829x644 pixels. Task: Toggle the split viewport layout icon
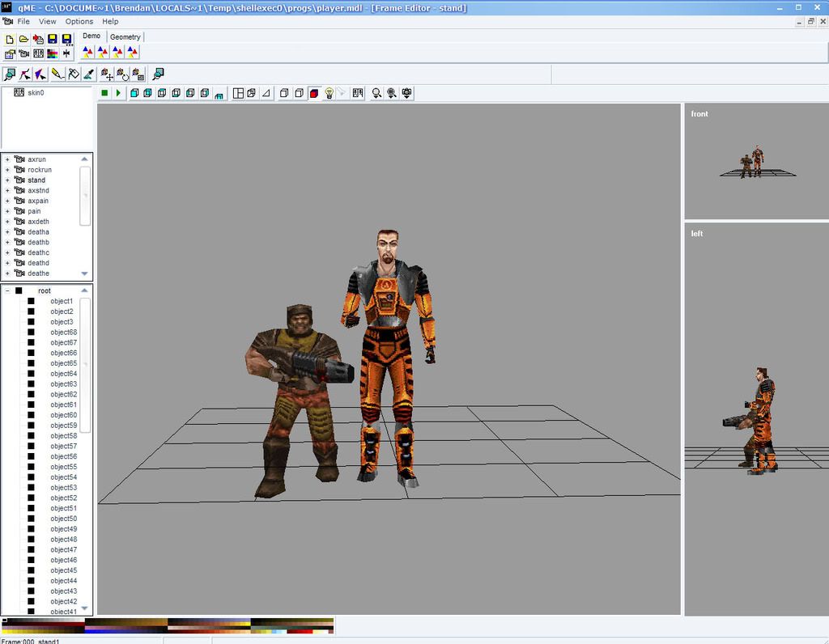tap(239, 94)
